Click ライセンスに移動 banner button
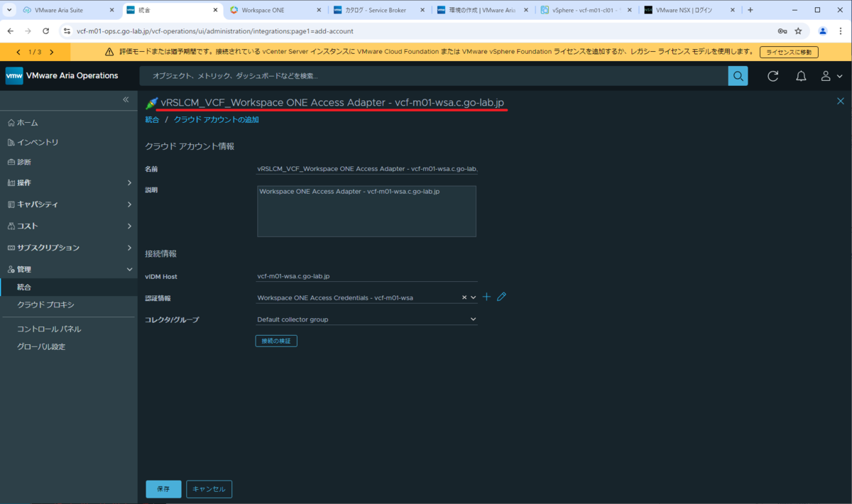This screenshot has height=504, width=852. (789, 52)
